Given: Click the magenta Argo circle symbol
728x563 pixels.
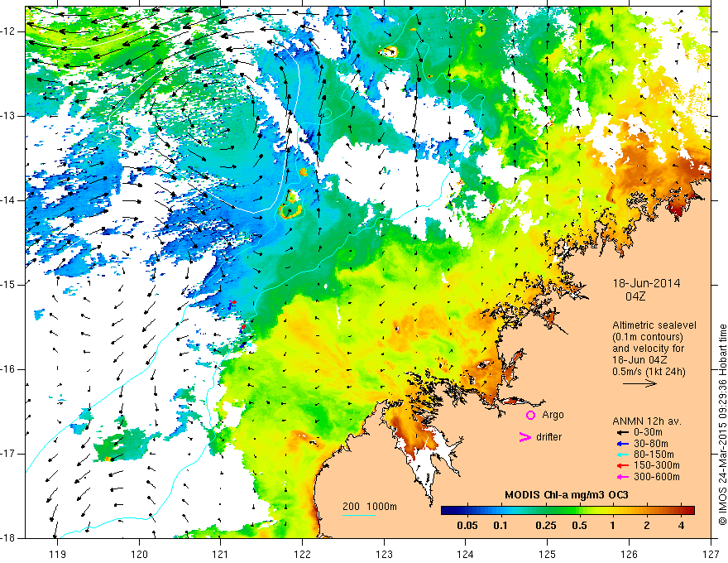Looking at the screenshot, I should [x=530, y=415].
